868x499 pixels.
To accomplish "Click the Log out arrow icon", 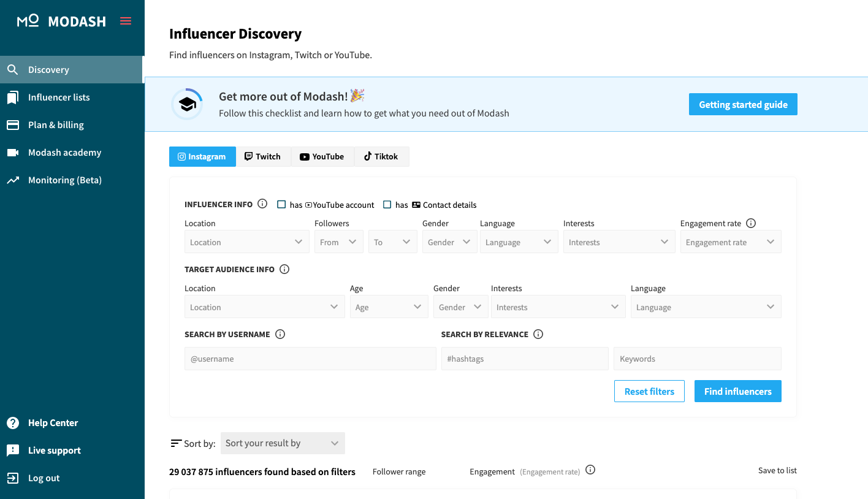I will click(12, 478).
